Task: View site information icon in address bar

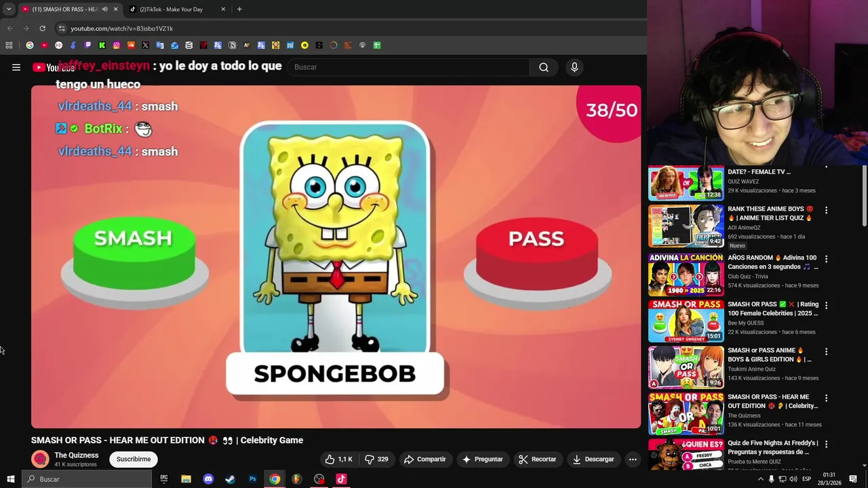Action: pos(62,28)
